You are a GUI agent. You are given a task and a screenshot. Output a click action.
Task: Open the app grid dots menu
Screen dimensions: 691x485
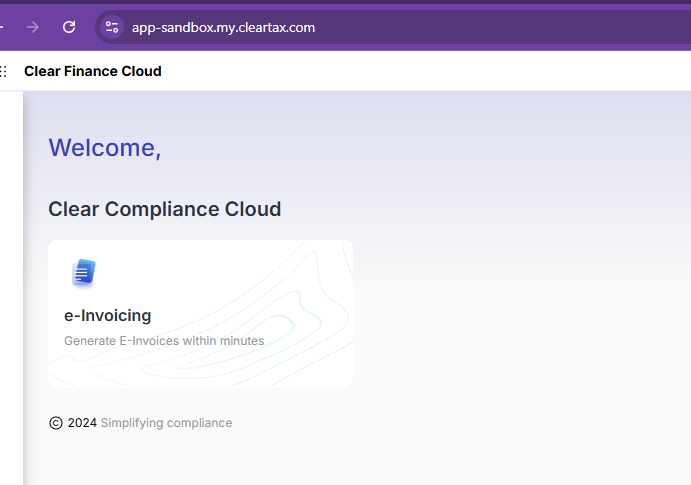click(4, 71)
